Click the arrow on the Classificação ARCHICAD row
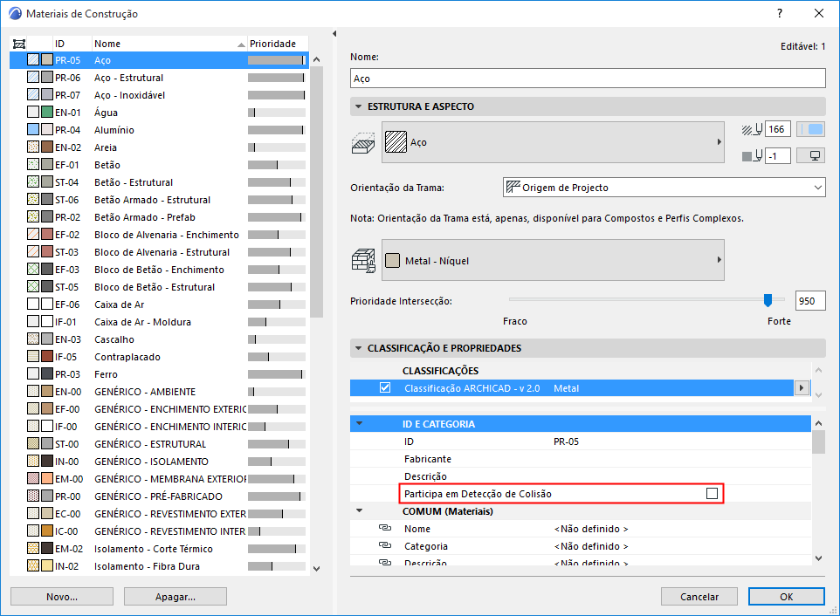 pyautogui.click(x=802, y=387)
